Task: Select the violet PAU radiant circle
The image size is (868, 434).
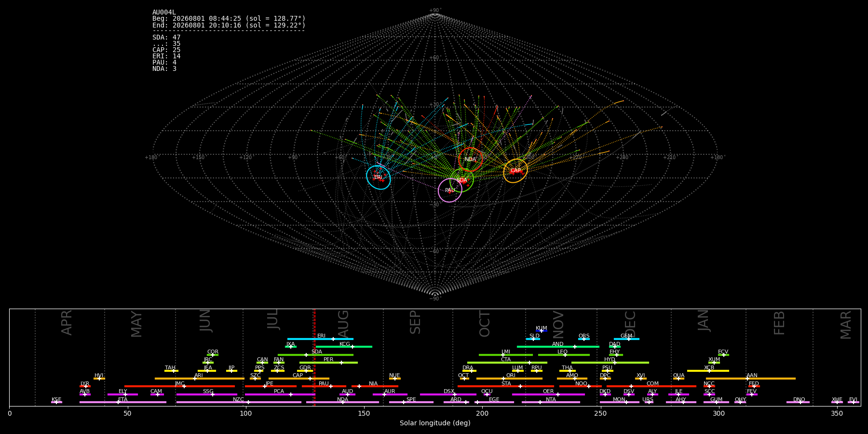Action: pos(450,190)
